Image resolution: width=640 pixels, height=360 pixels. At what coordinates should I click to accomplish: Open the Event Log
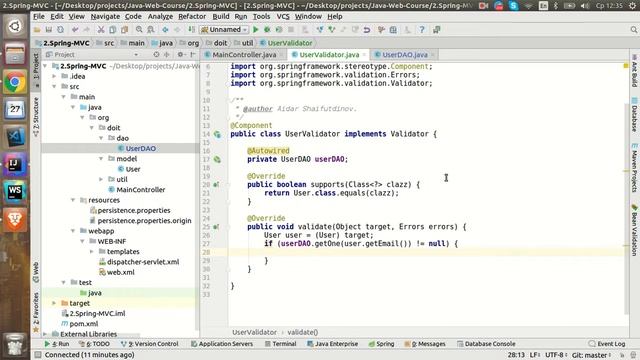[607, 344]
